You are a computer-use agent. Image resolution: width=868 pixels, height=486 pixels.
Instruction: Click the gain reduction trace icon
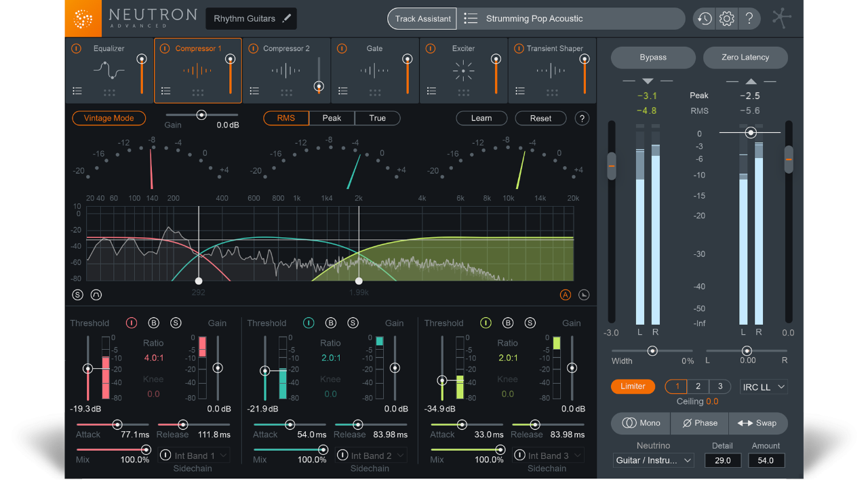[x=585, y=295]
